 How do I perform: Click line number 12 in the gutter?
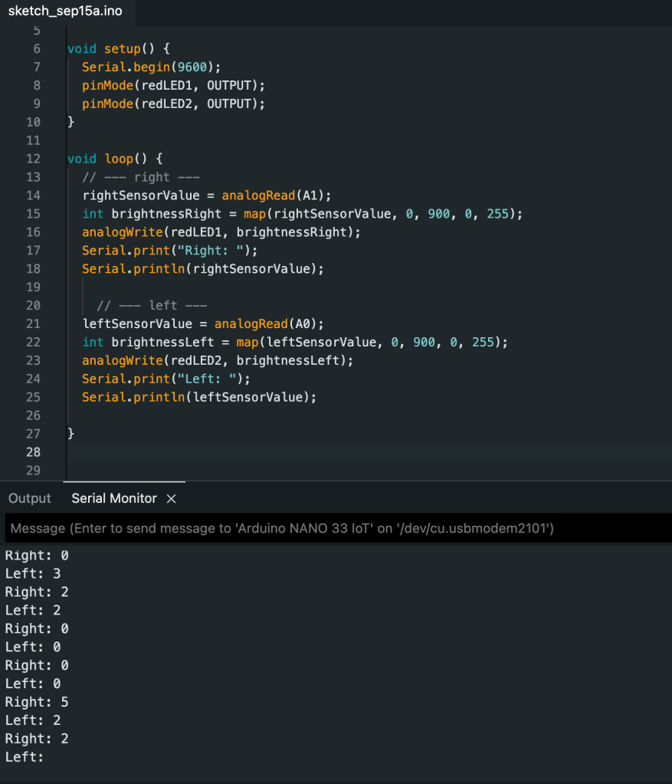[x=33, y=159]
